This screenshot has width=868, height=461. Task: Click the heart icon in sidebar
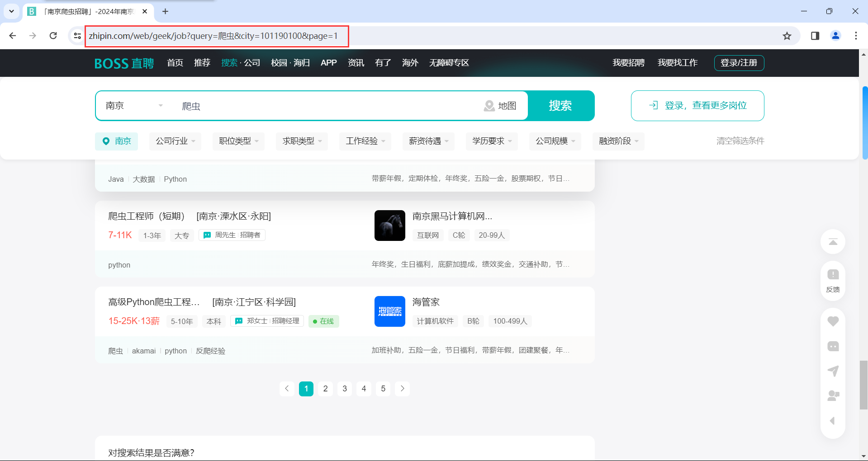pos(833,321)
